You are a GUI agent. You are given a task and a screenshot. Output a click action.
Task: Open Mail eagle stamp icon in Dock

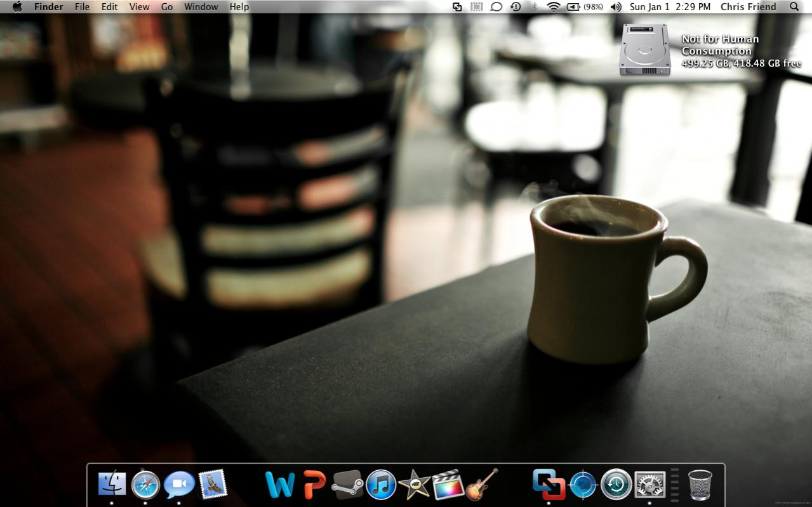point(213,485)
